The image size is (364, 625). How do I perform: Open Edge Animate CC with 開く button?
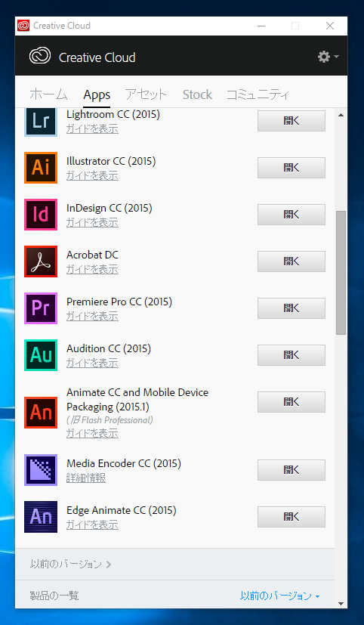(x=292, y=517)
